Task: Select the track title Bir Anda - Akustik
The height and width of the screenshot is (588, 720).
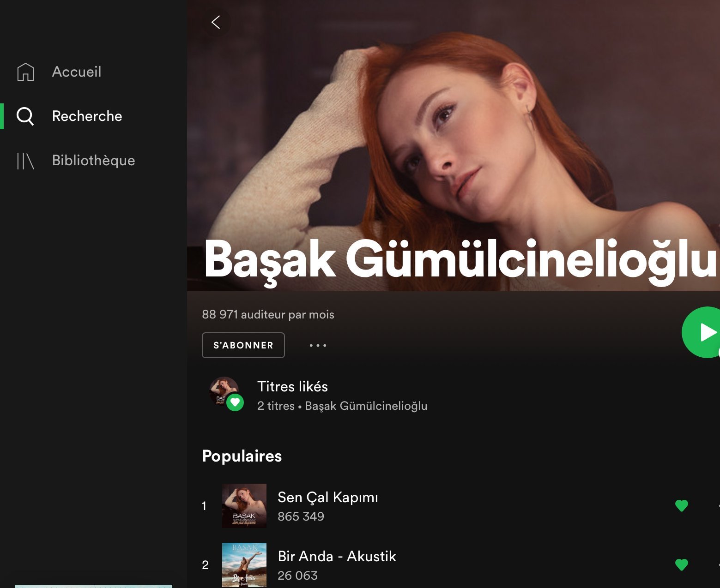Action: point(337,557)
